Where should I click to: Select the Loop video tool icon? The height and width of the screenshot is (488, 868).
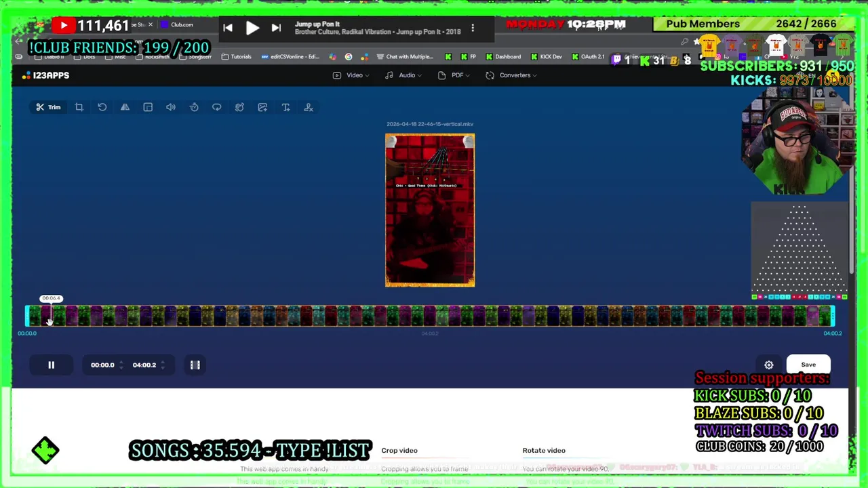216,107
